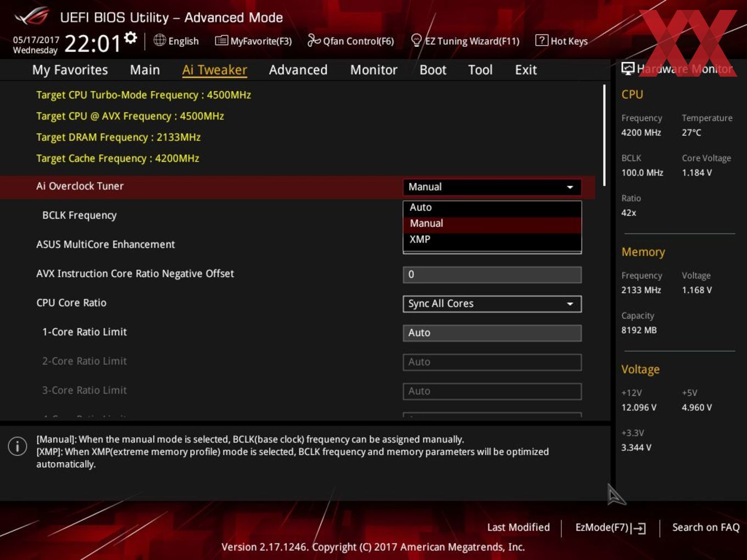Viewport: 747px width, 560px height.
Task: Open the Monitor tab
Action: [374, 70]
